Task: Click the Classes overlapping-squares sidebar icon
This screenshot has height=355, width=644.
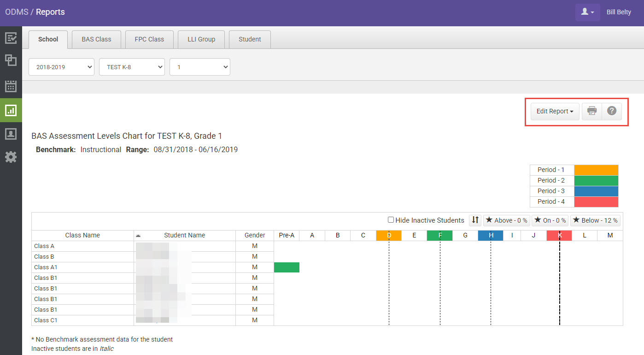Action: (11, 60)
